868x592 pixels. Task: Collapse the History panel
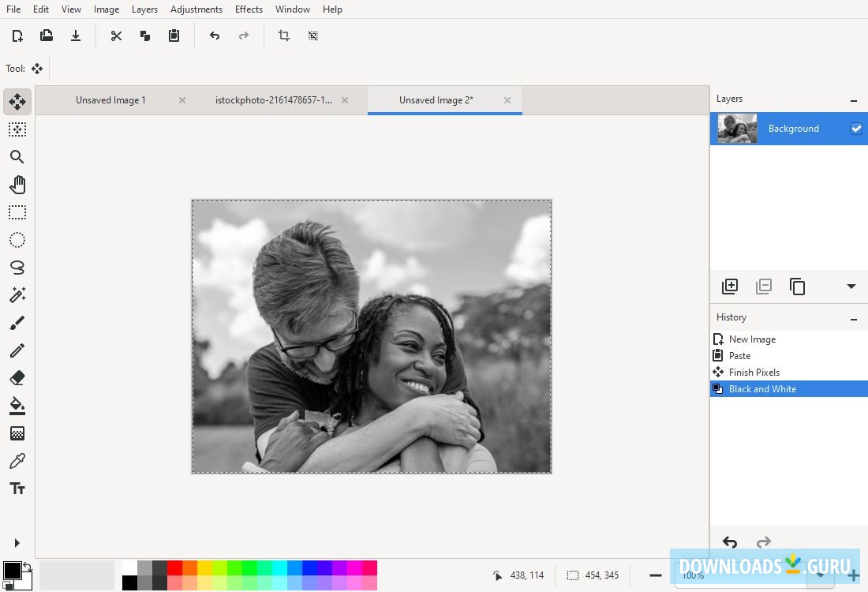coord(853,319)
